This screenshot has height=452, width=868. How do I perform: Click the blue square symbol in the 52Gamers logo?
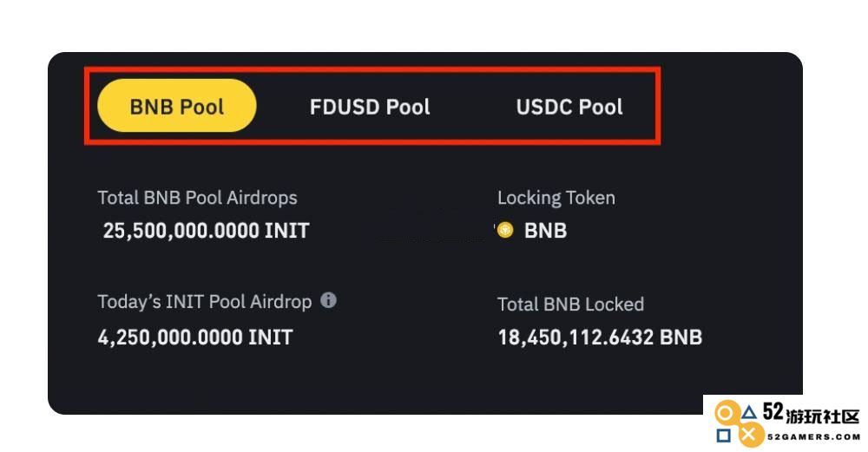pos(723,436)
